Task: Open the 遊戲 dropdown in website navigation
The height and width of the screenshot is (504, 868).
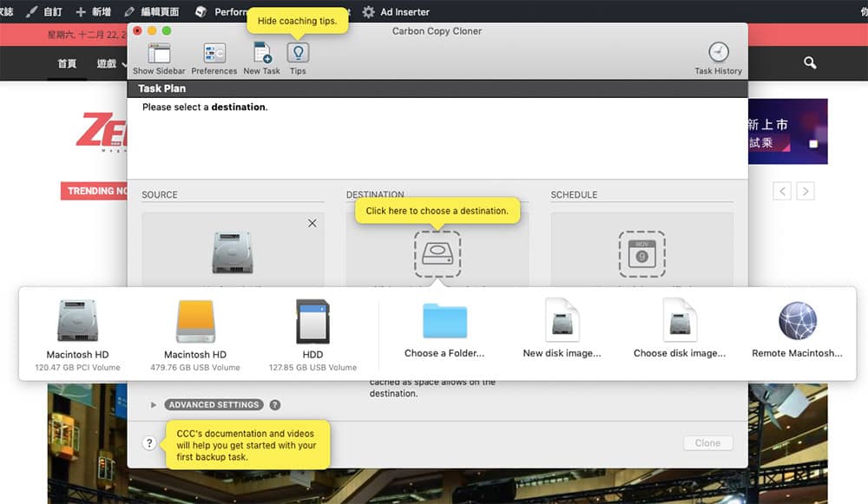Action: (111, 63)
